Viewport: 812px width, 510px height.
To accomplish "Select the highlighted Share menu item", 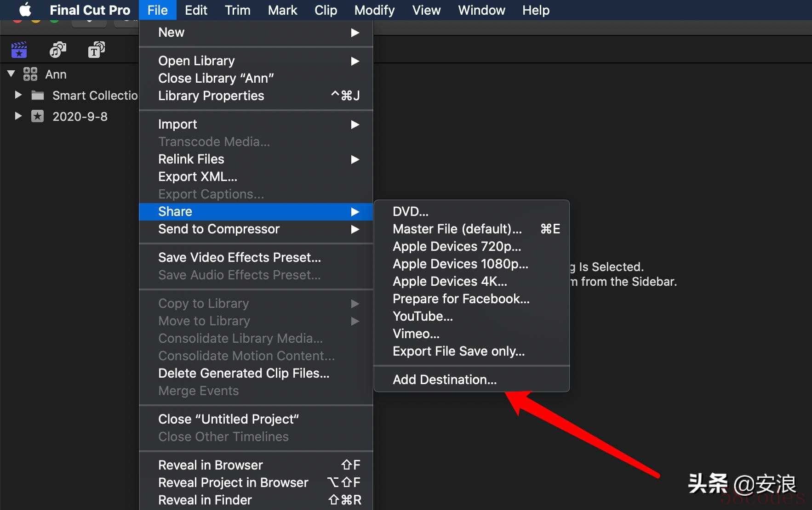I will point(256,212).
